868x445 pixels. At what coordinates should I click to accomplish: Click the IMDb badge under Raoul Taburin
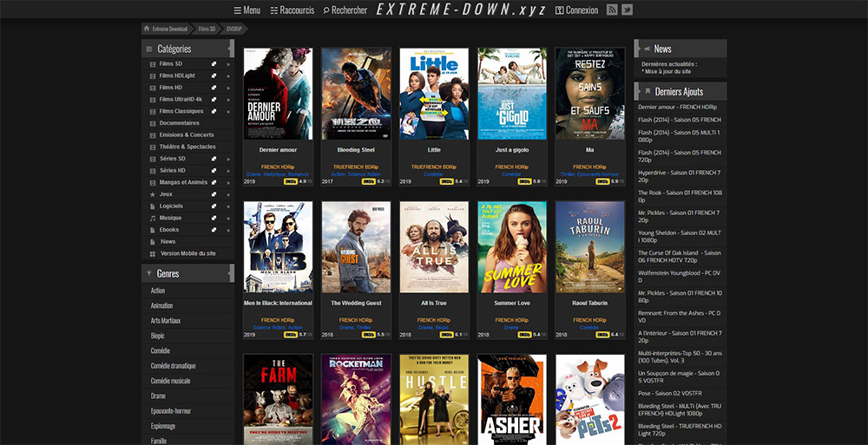[602, 335]
